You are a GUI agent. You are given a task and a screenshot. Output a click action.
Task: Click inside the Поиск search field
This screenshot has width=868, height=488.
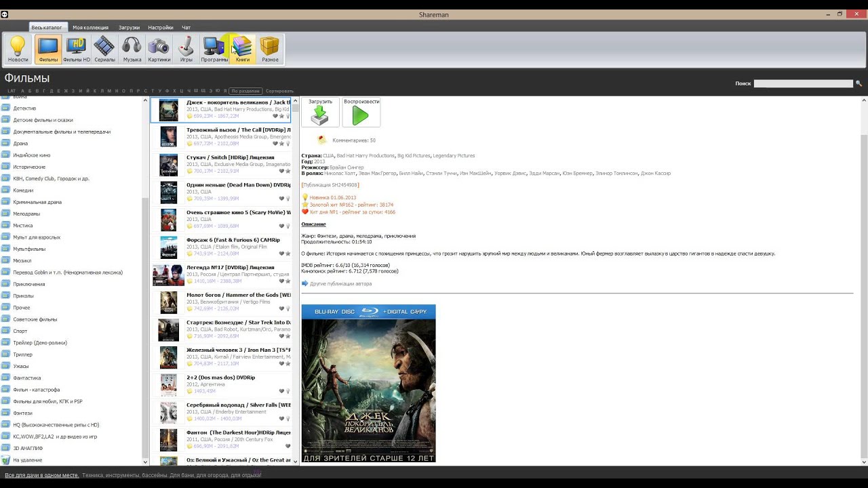tap(803, 83)
